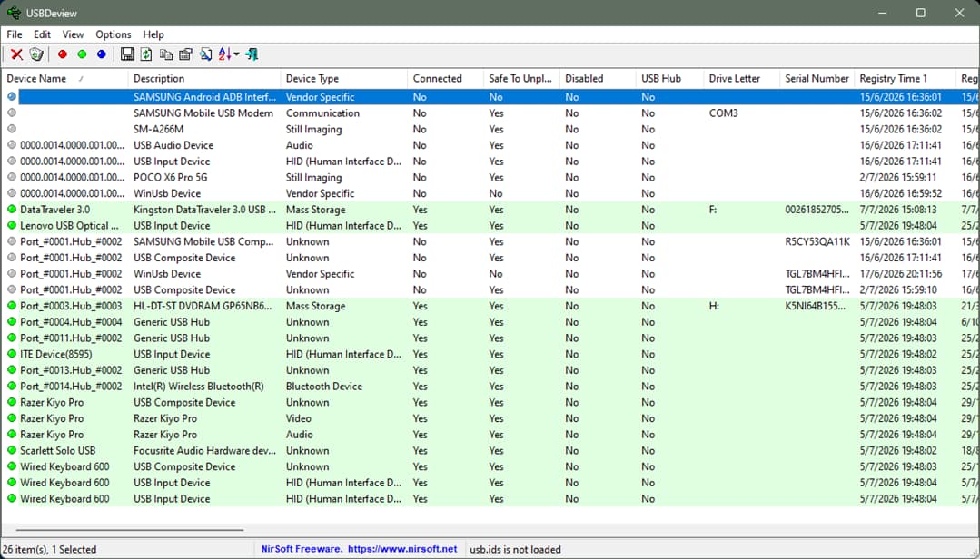The height and width of the screenshot is (559, 980).
Task: Open the View menu
Action: [x=73, y=34]
